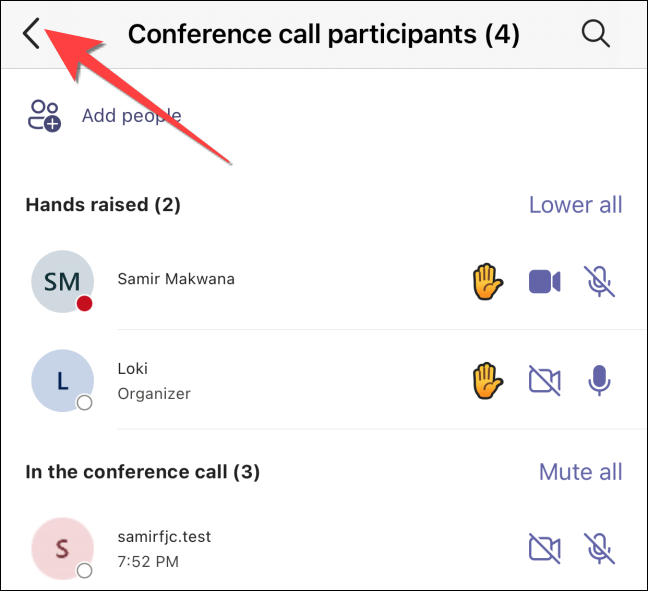Tap the Add people label
The height and width of the screenshot is (591, 648).
pyautogui.click(x=131, y=116)
